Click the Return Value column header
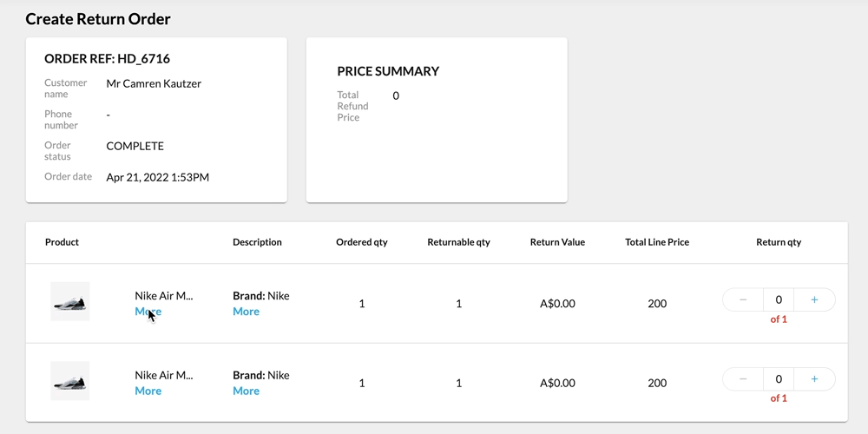 [x=557, y=242]
